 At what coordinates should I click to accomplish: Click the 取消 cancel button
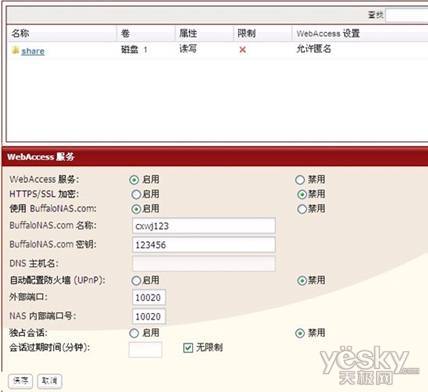[x=50, y=381]
